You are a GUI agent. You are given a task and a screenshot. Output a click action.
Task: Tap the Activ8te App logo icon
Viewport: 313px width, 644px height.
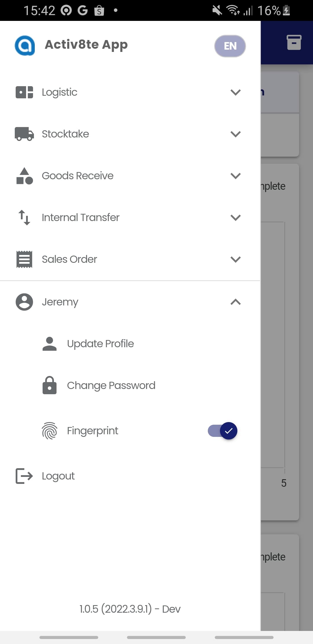click(25, 46)
